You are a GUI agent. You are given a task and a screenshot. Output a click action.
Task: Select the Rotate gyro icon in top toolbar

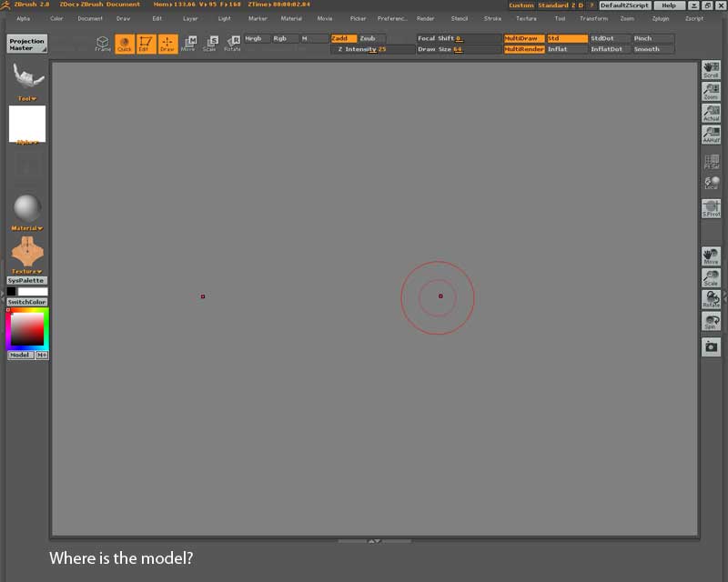tap(232, 44)
